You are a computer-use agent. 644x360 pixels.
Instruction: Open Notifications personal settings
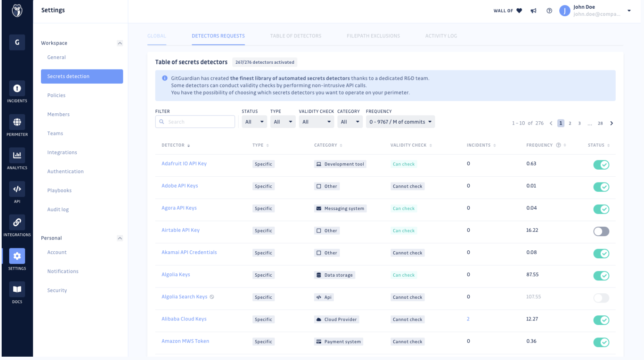tap(63, 271)
